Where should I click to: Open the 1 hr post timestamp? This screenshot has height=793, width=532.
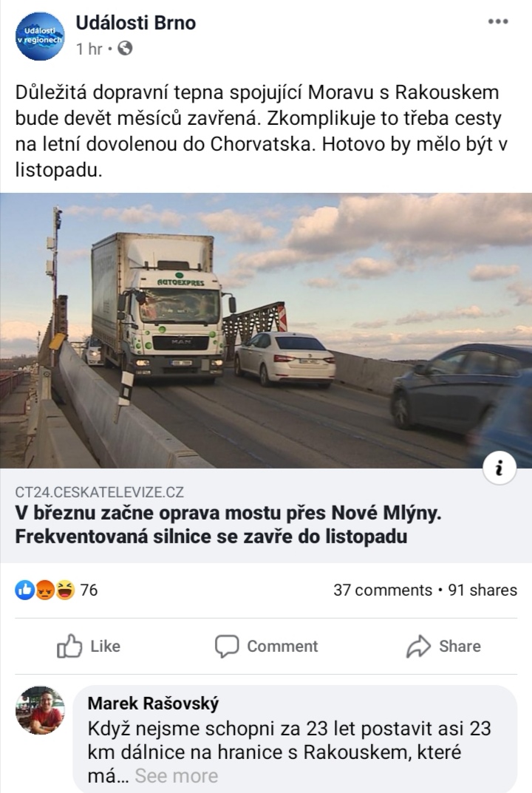[89, 49]
